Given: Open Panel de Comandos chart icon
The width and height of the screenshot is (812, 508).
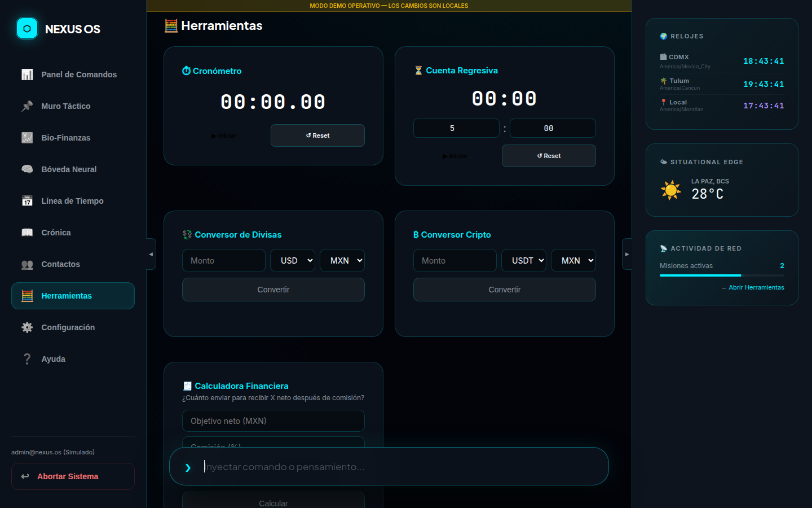Looking at the screenshot, I should [x=27, y=75].
